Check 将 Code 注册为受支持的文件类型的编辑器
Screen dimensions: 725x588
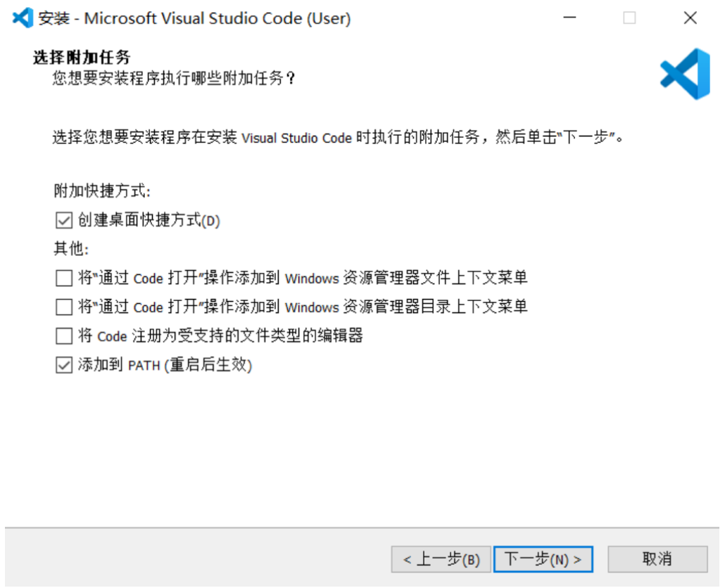click(x=64, y=335)
